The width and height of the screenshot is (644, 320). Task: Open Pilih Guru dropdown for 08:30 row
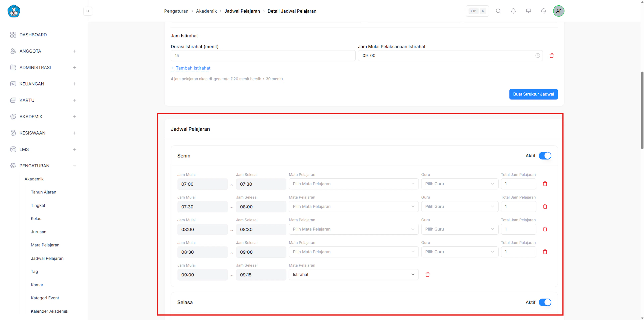[460, 252]
